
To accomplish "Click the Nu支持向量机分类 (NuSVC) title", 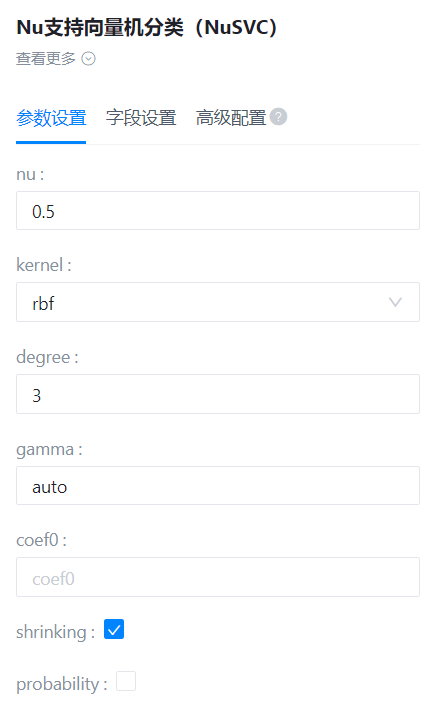I will click(146, 27).
